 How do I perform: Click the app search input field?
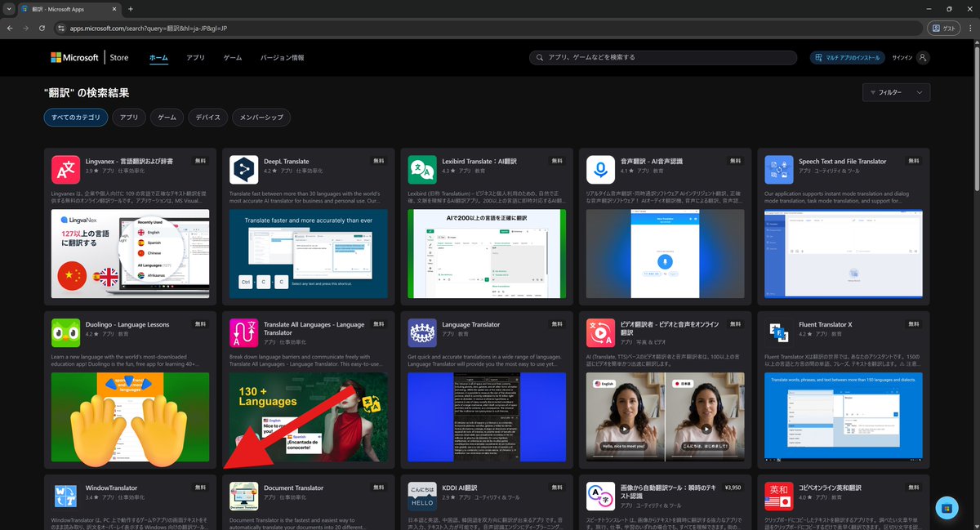(666, 57)
